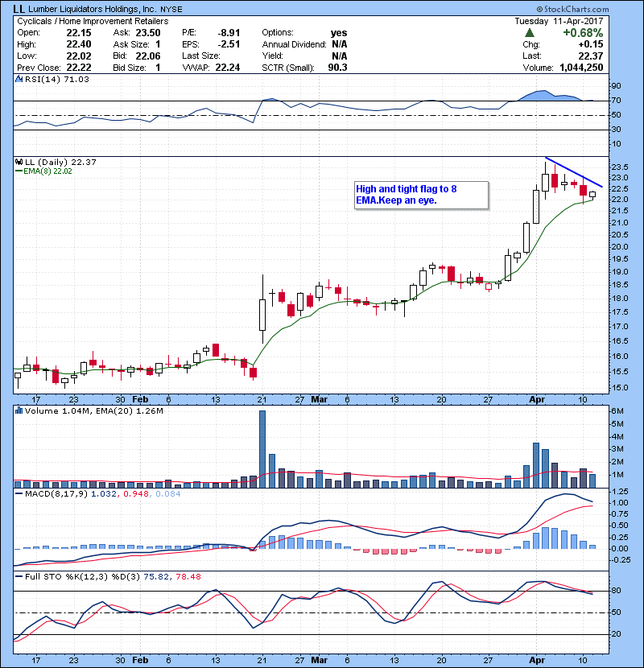Click the RSI indicator panel icon
644x668 pixels.
click(19, 79)
